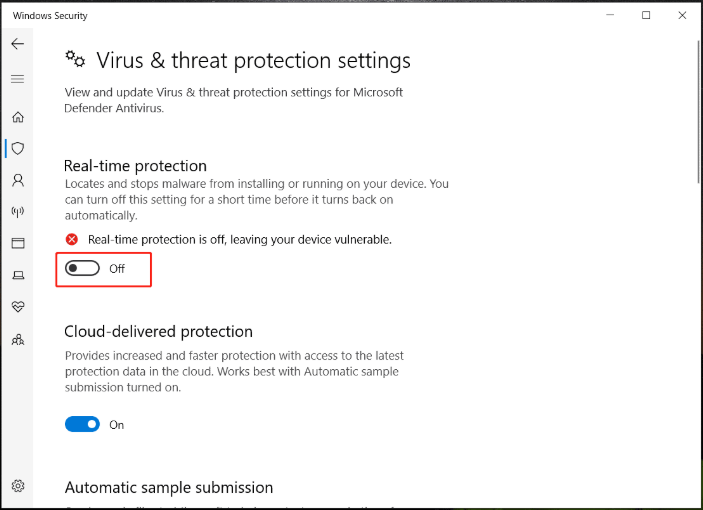Viewport: 703px width, 510px height.
Task: Turn on Real-time protection toggle
Action: [83, 269]
